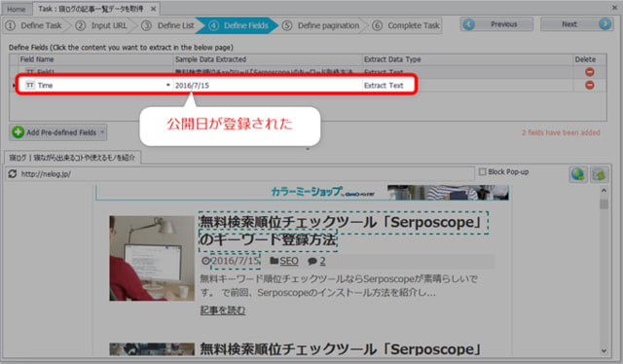This screenshot has width=623, height=364.
Task: Open the comment count link 2
Action: pyautogui.click(x=322, y=261)
